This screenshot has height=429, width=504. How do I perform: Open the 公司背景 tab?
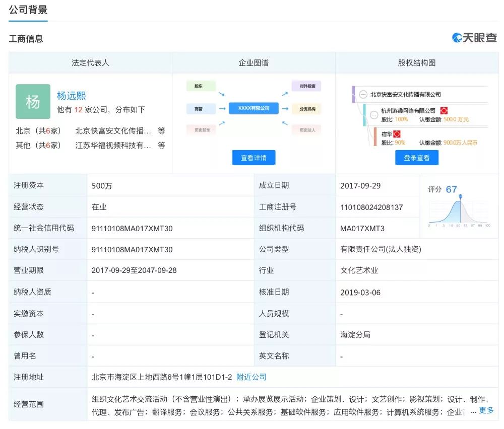(x=28, y=10)
